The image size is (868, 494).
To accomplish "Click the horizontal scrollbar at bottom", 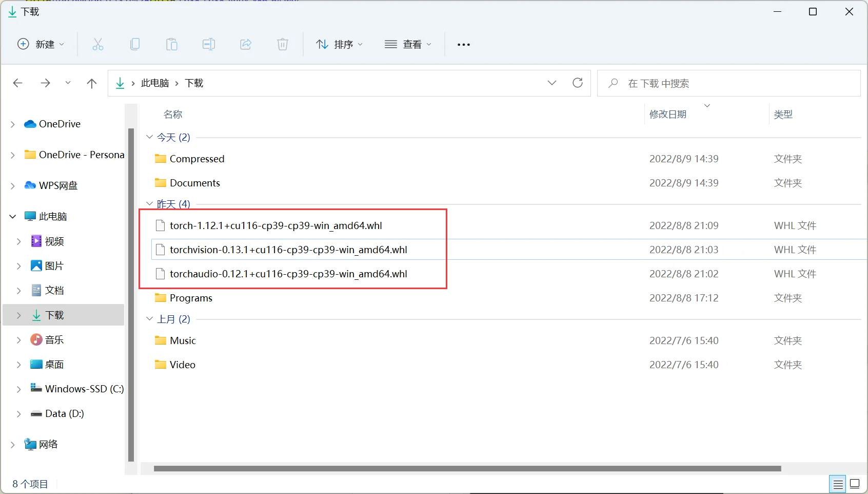I will [x=467, y=468].
